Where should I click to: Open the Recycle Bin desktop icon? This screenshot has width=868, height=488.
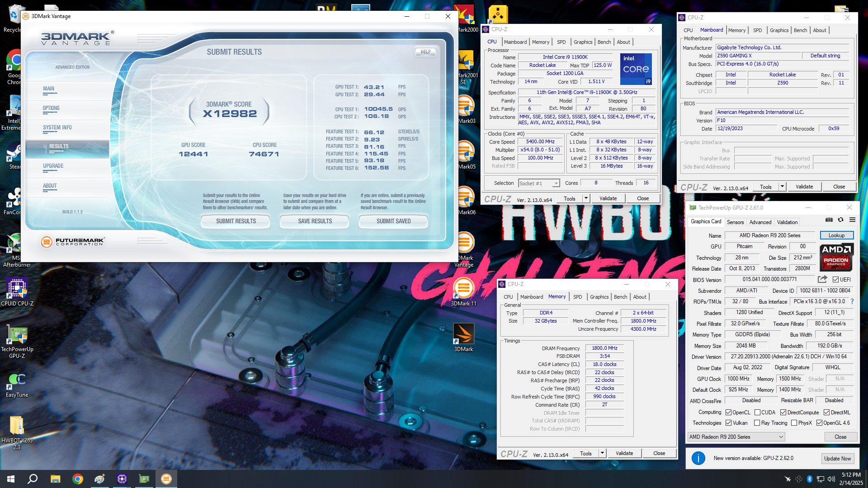coord(13,19)
